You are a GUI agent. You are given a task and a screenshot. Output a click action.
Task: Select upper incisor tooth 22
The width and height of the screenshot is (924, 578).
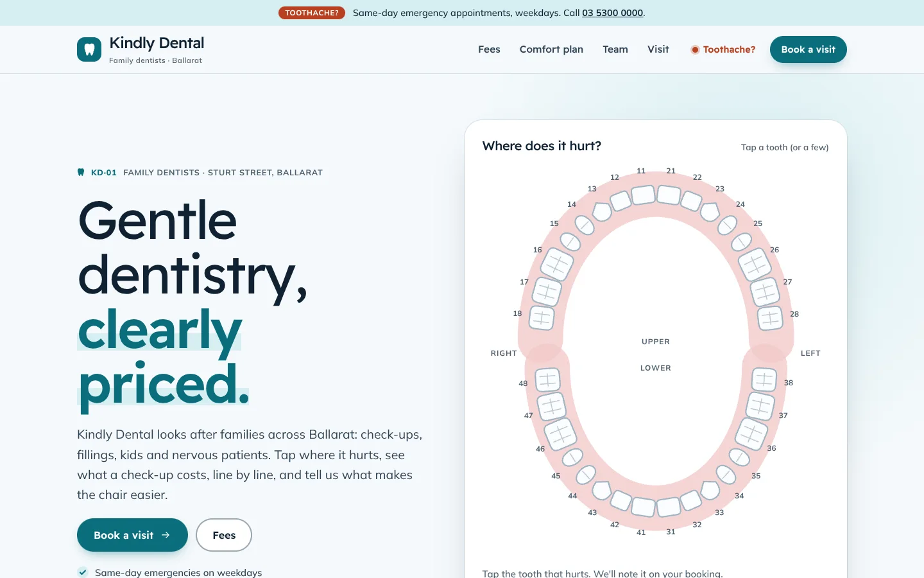coord(691,201)
